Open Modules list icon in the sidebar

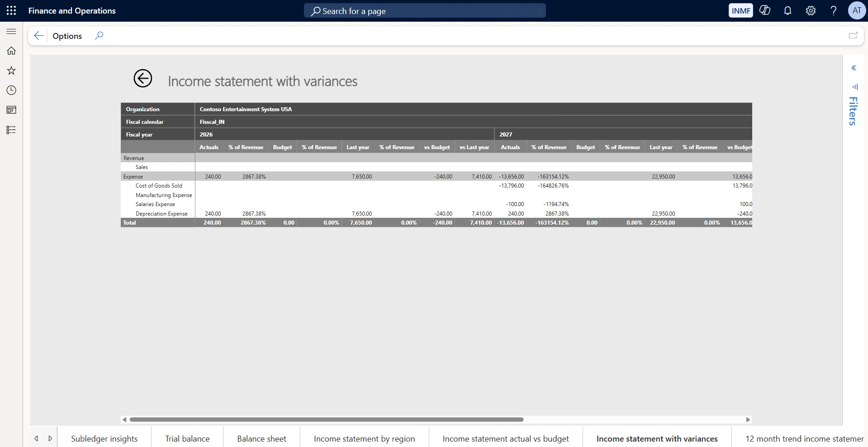click(11, 130)
